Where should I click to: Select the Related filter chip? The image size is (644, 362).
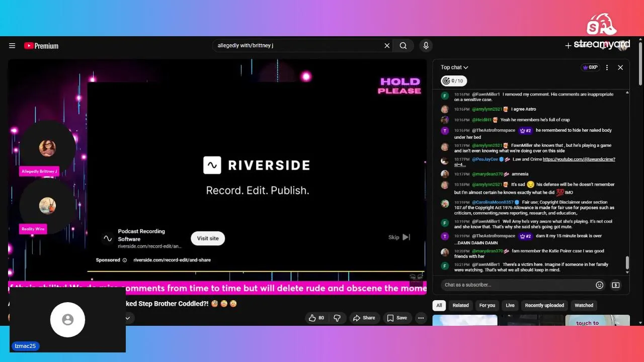coord(460,305)
